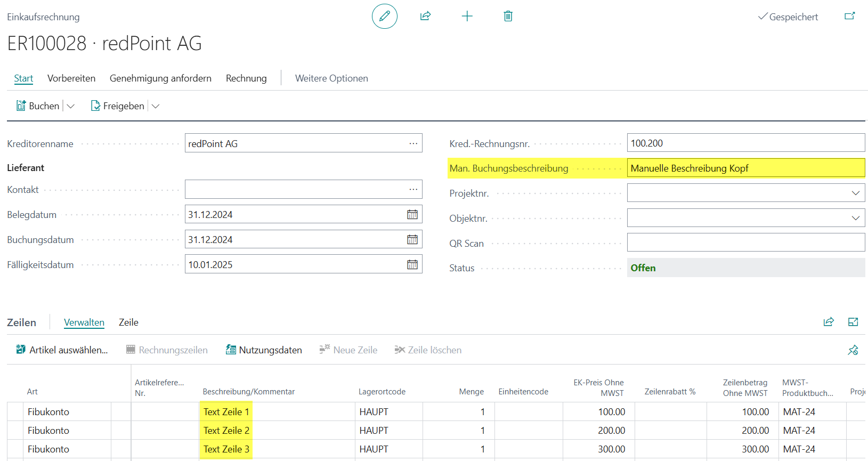
Task: Select the Zeile tab in Zeilen
Action: (x=128, y=322)
